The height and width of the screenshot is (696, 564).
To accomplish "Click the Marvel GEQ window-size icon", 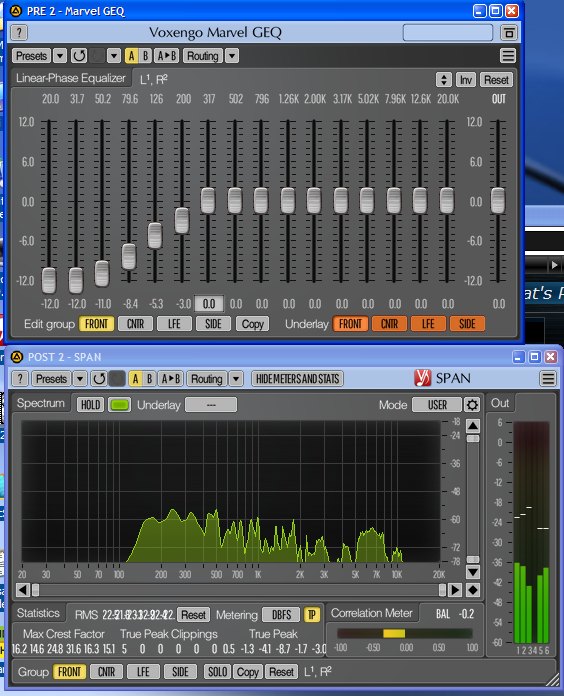I will tap(509, 32).
